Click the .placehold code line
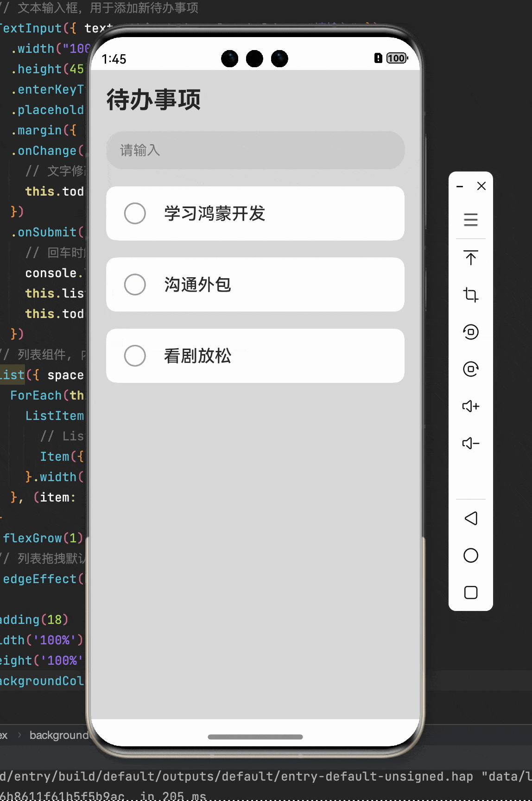The image size is (532, 801). coord(47,110)
